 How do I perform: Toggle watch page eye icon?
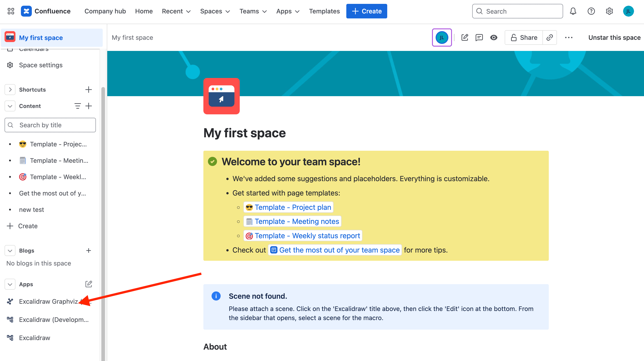coord(494,38)
